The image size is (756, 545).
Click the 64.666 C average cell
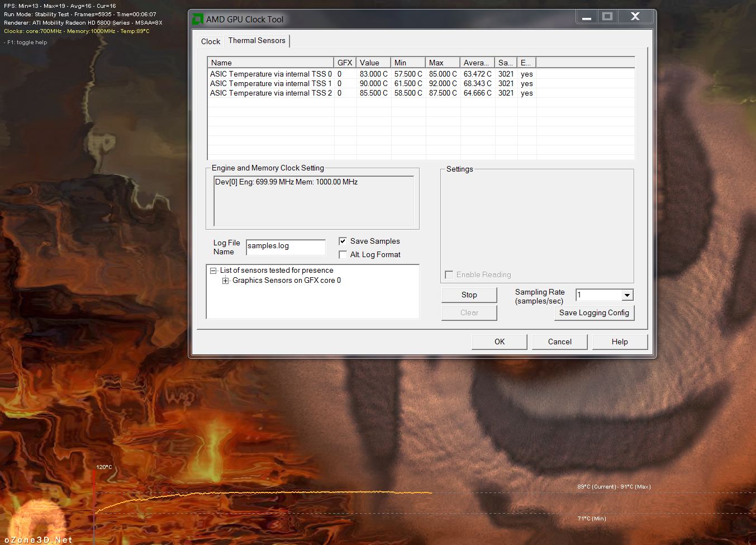point(477,93)
